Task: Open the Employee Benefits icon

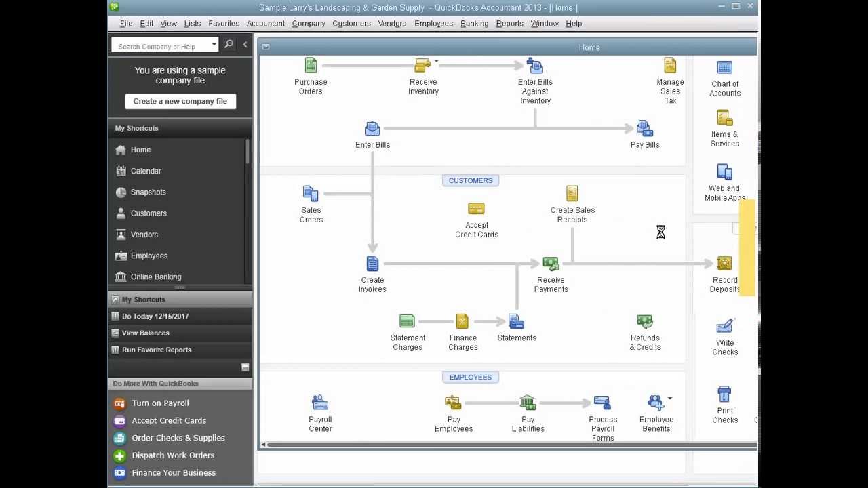Action: [x=656, y=403]
